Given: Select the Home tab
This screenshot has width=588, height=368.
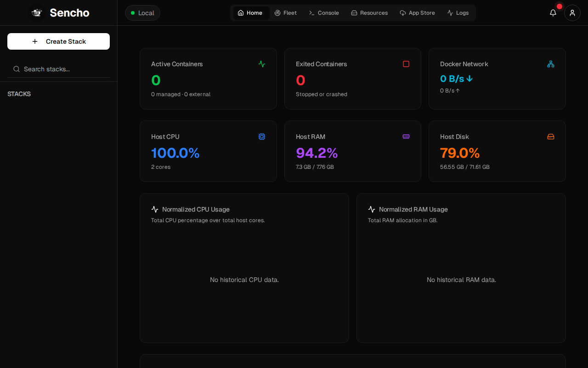Looking at the screenshot, I should (x=250, y=13).
